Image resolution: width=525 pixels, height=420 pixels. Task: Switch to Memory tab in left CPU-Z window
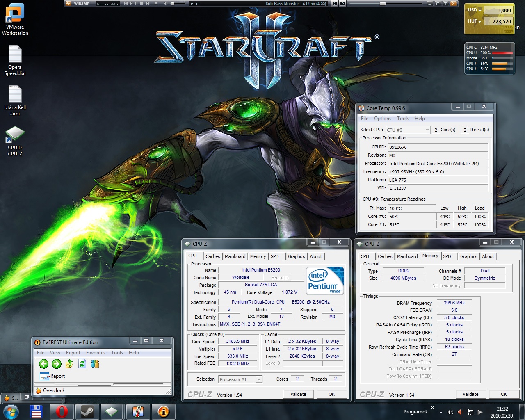click(258, 256)
